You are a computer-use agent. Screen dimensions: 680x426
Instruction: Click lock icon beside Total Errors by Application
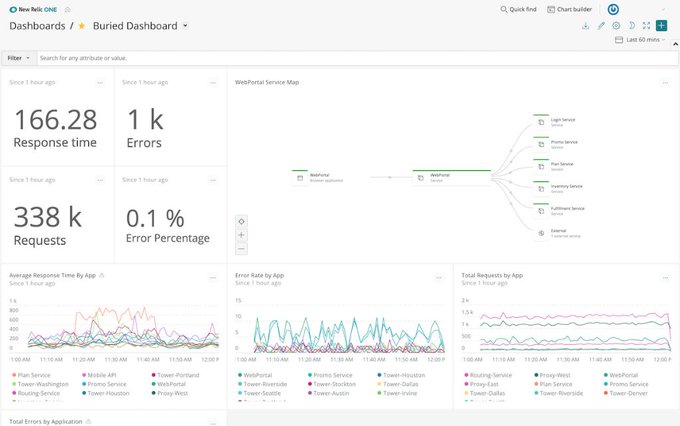[88, 421]
